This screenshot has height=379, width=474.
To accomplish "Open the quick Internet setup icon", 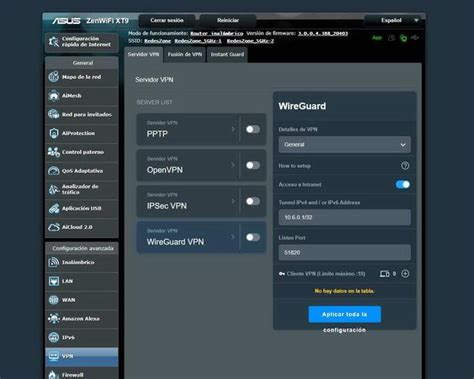I will (x=54, y=42).
